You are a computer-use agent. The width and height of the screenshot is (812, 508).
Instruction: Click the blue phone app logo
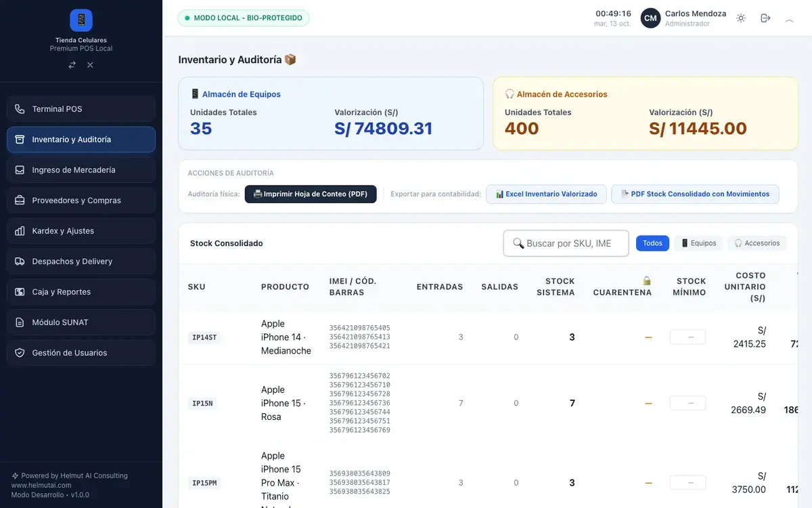(x=81, y=20)
